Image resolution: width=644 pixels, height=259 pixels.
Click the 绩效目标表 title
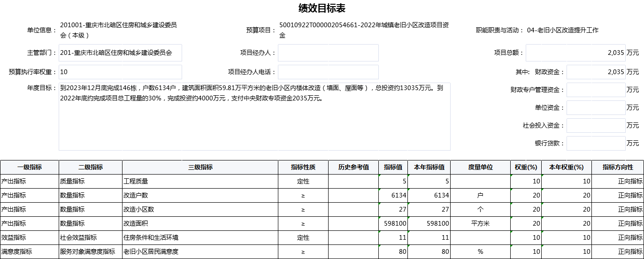tap(322, 8)
